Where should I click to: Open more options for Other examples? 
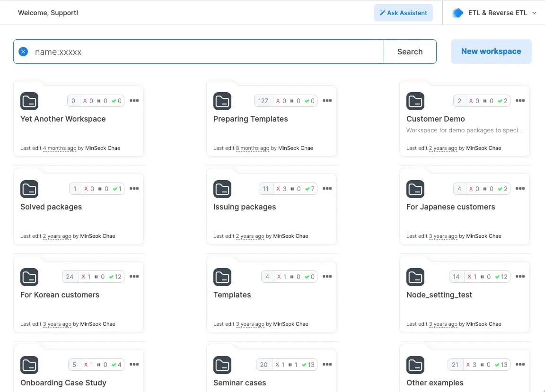tap(520, 364)
